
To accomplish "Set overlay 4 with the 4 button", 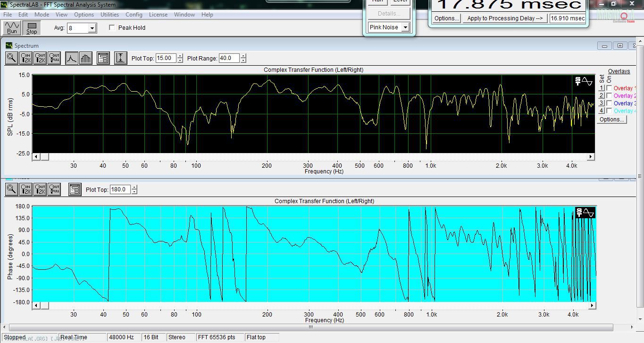I will click(x=602, y=111).
